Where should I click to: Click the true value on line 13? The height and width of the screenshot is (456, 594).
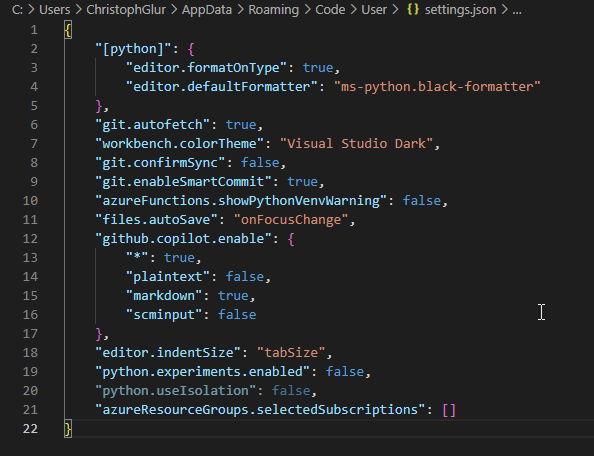coord(180,258)
